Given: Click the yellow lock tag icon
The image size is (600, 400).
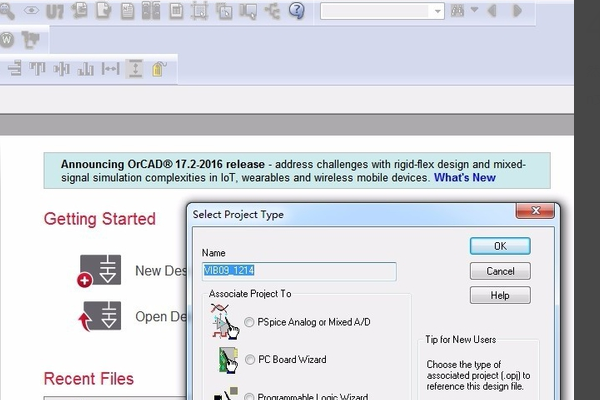Looking at the screenshot, I should click(159, 69).
